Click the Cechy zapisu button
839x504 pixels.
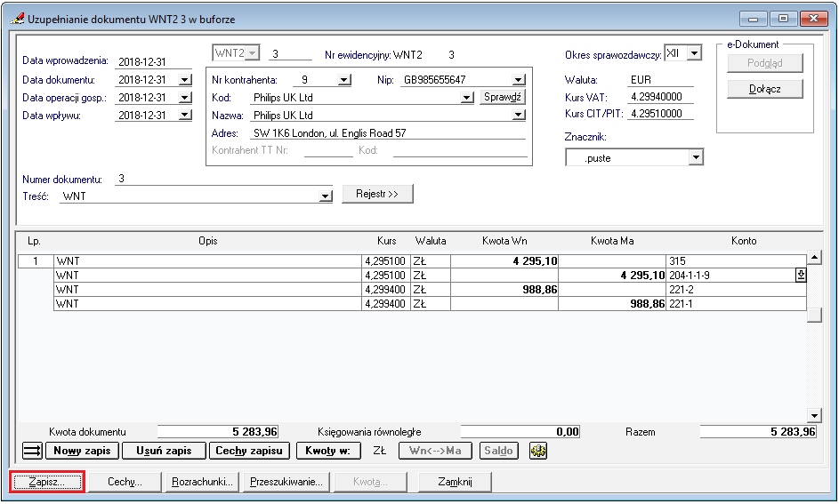249,451
